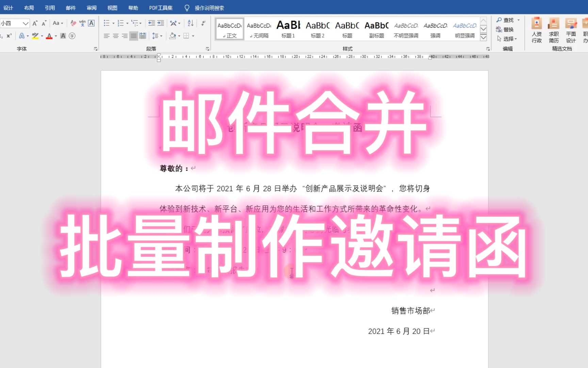Apply the 副标题 (Subtitle) style
This screenshot has height=368, width=588.
point(377,29)
